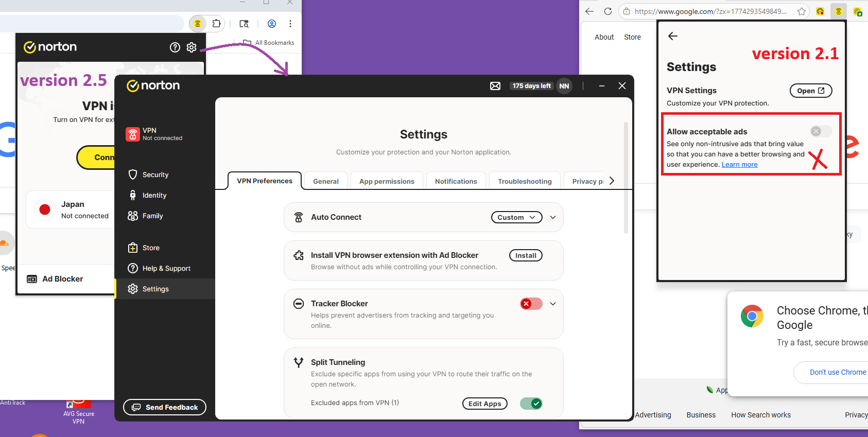The image size is (868, 437).
Task: Open Help & Support in the sidebar
Action: click(x=165, y=268)
